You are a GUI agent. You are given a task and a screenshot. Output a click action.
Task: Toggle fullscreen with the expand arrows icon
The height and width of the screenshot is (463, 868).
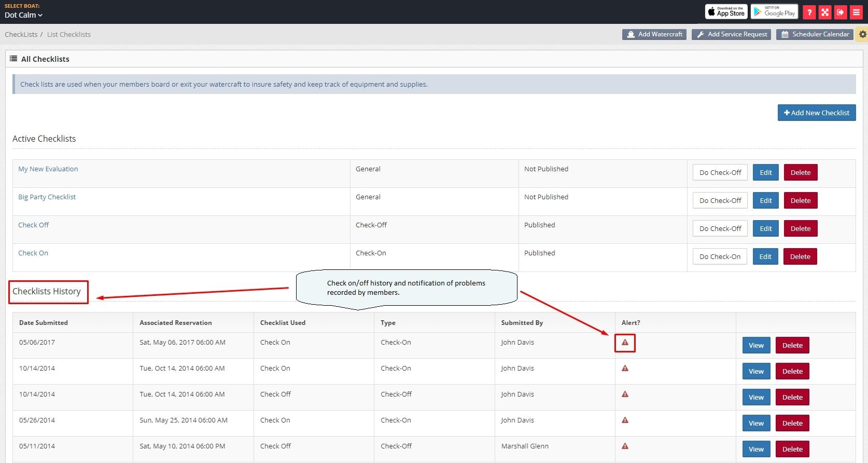(825, 12)
